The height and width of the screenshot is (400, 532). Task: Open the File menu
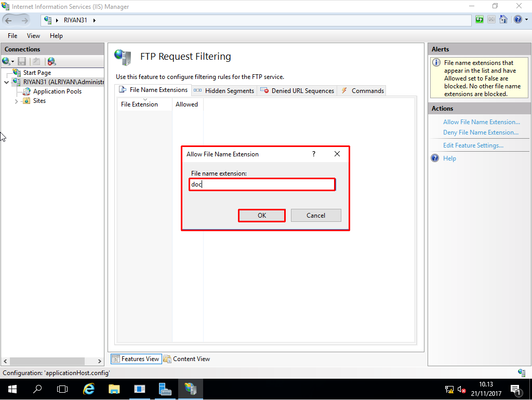coord(12,36)
